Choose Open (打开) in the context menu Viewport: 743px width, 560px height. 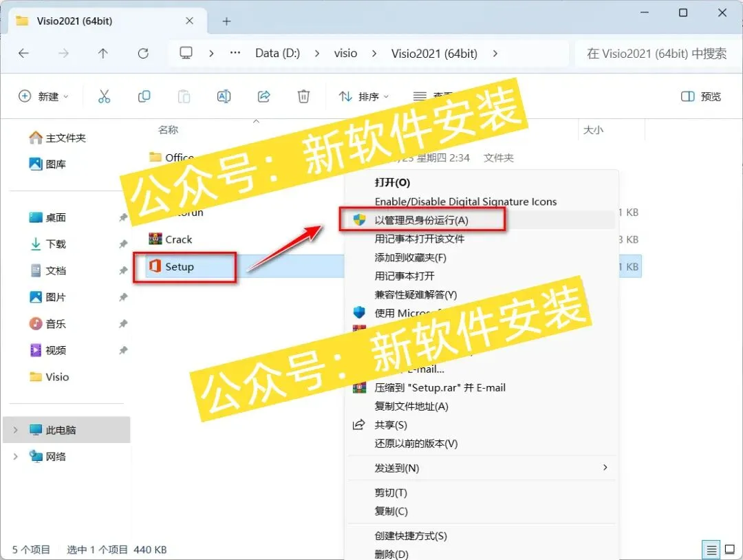pyautogui.click(x=392, y=182)
